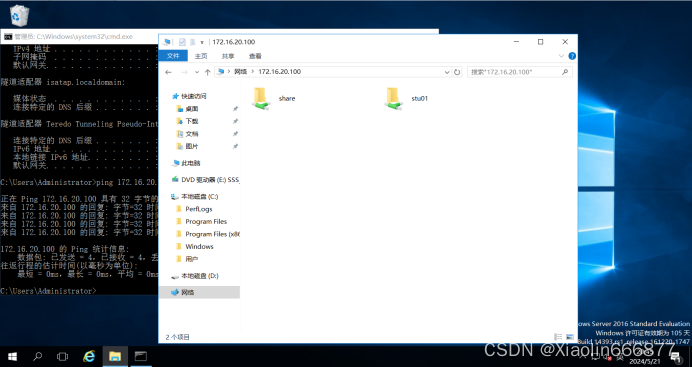
Task: Select 图片 in the navigation pane
Action: pyautogui.click(x=192, y=146)
